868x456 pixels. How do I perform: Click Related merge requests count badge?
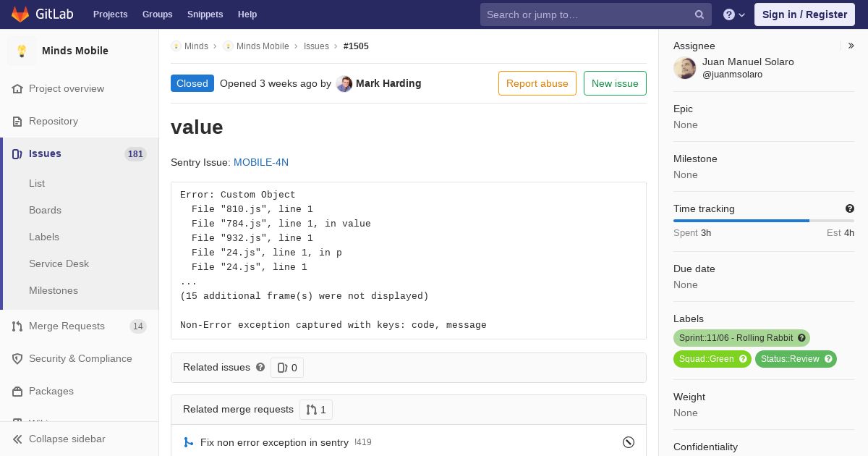[316, 410]
